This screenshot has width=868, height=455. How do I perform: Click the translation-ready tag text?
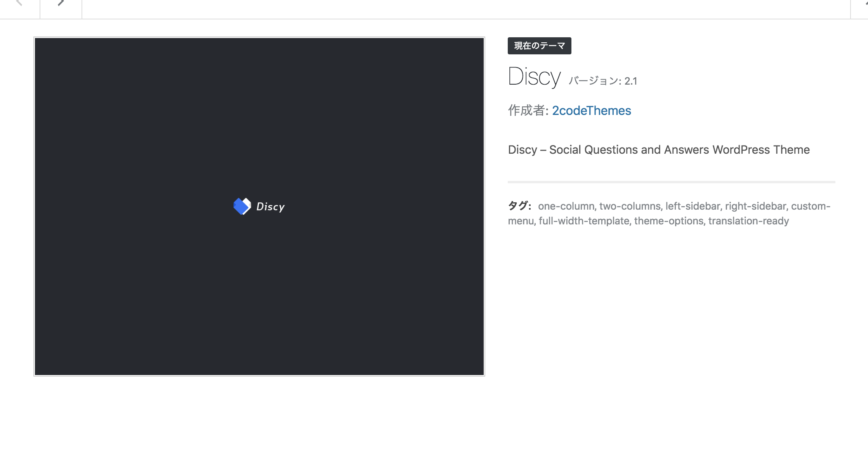tap(748, 221)
